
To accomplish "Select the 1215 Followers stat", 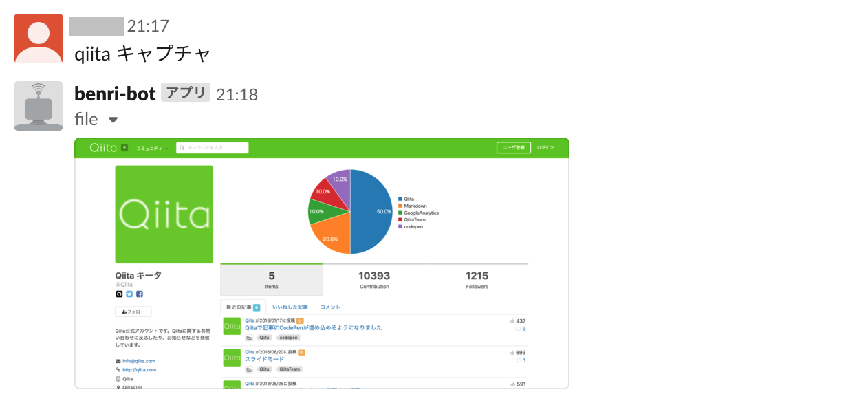I will 477,280.
